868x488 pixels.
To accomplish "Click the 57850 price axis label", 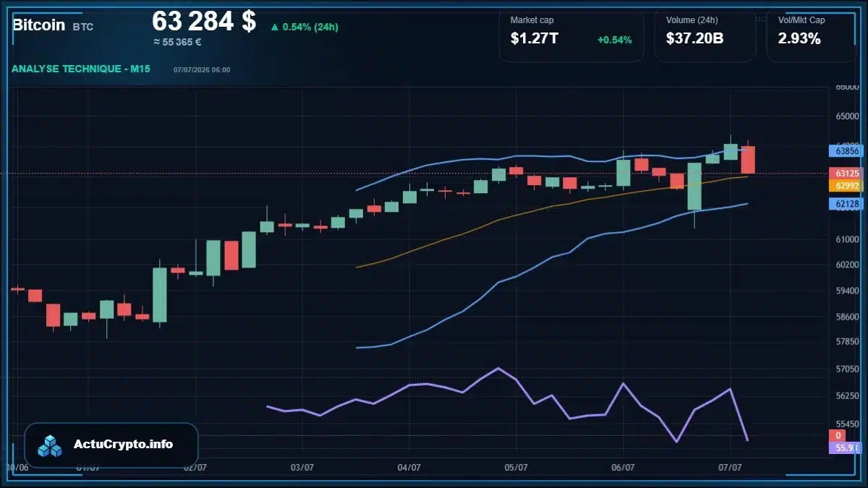I will (847, 342).
